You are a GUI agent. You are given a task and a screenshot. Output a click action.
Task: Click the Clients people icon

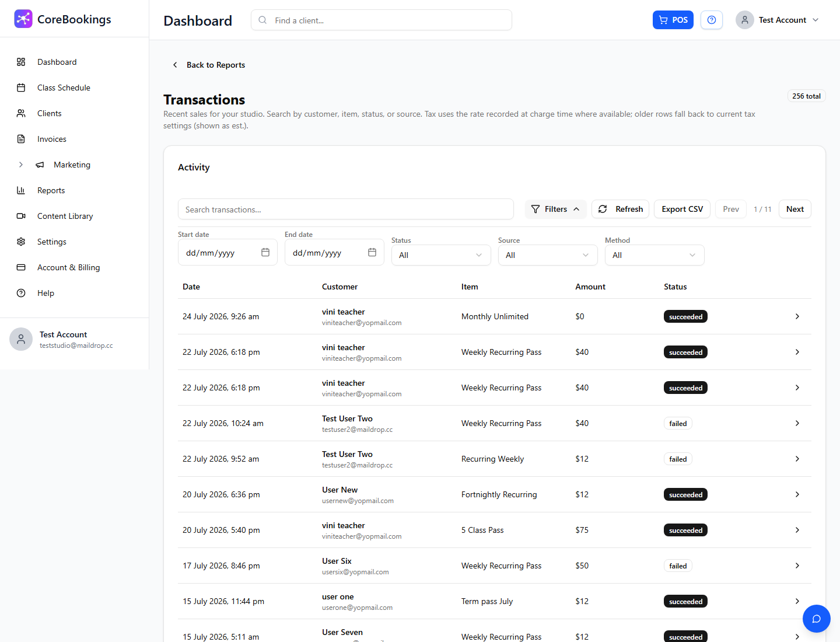click(x=21, y=113)
